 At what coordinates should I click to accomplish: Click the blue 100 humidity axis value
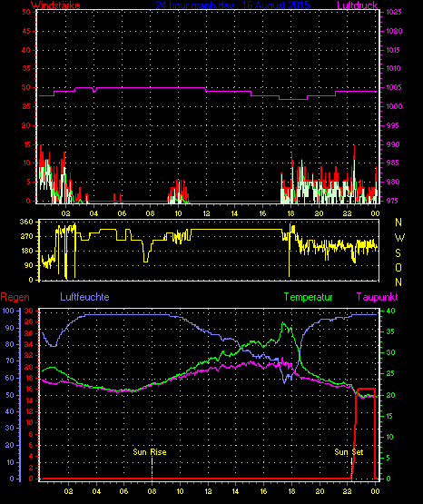[8, 311]
